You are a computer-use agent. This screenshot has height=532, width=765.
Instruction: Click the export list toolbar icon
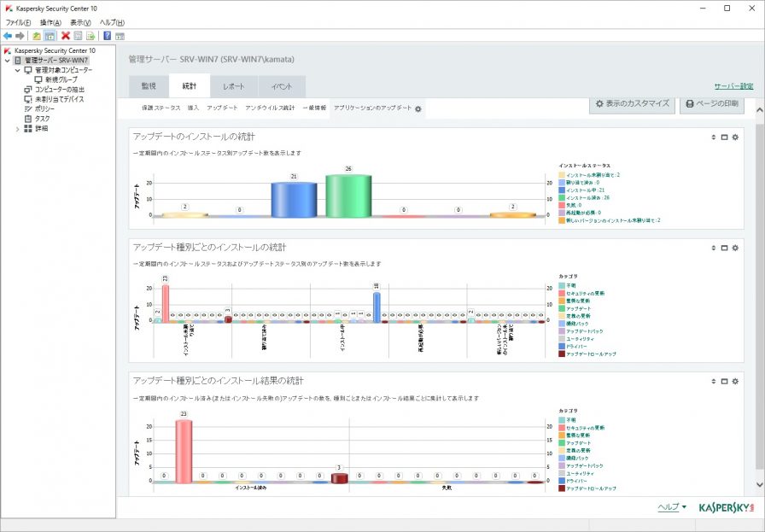click(91, 36)
